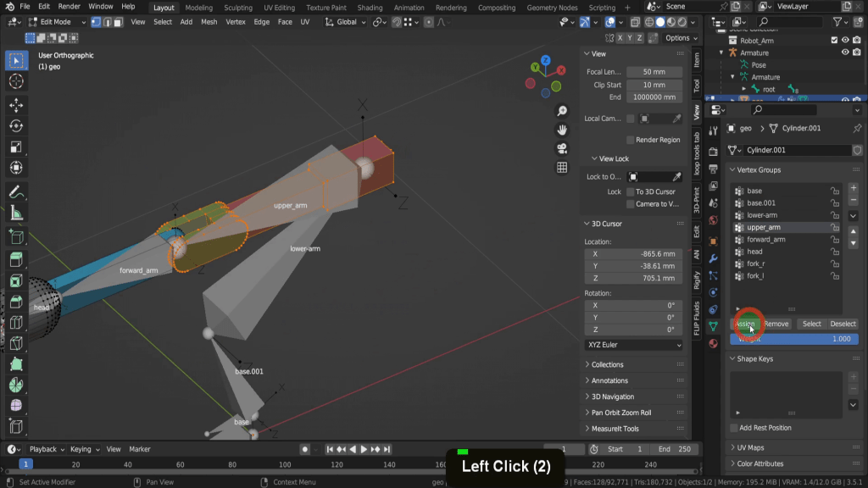Open the Material properties tab icon

click(x=713, y=343)
